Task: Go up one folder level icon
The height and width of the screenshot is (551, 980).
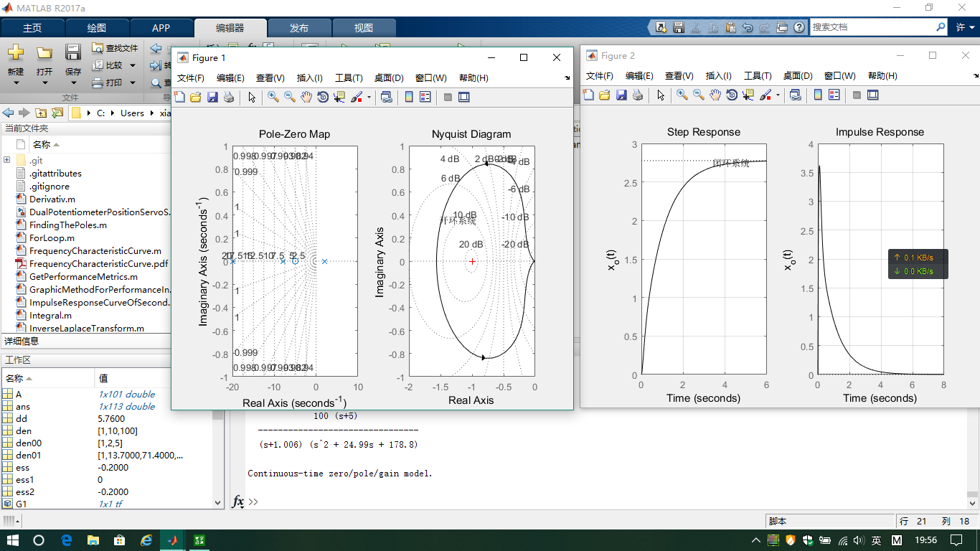Action: 41,113
